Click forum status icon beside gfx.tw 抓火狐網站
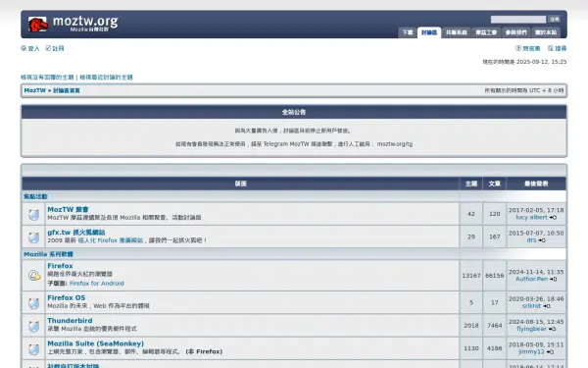 [33, 237]
